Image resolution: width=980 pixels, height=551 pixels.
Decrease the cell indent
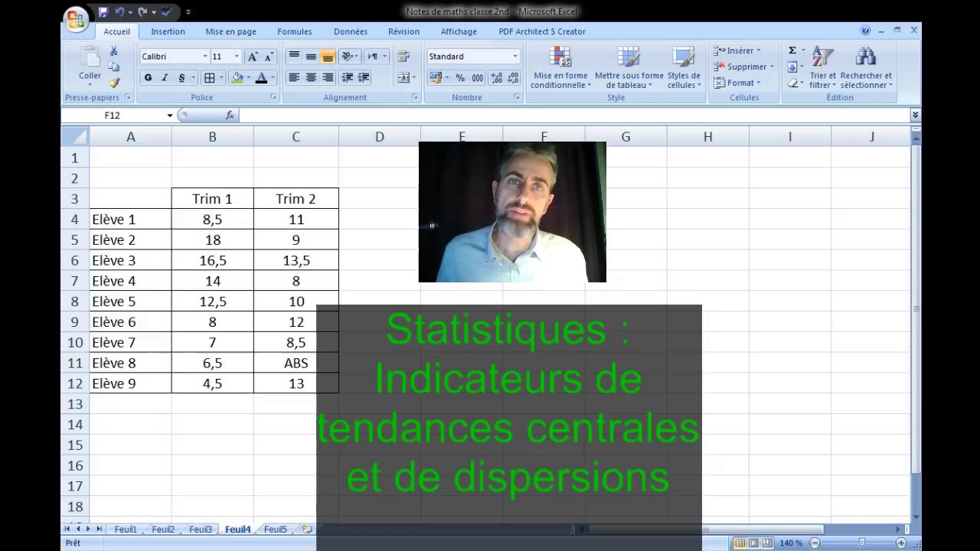pos(347,77)
